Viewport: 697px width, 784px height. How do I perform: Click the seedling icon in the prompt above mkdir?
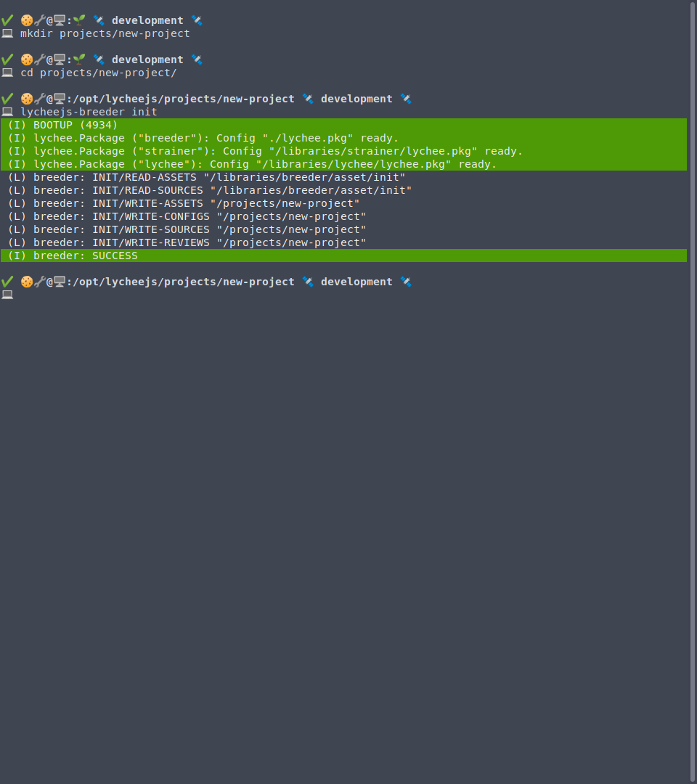coord(79,20)
